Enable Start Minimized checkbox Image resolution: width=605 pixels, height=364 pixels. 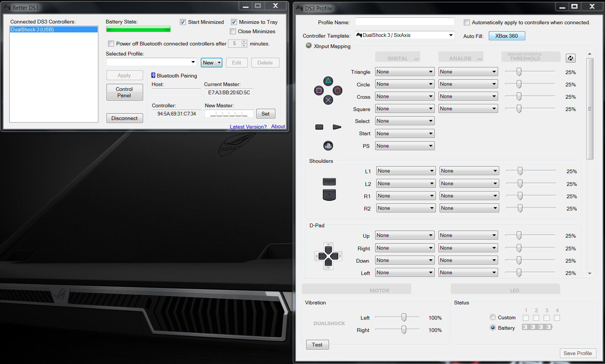[183, 22]
